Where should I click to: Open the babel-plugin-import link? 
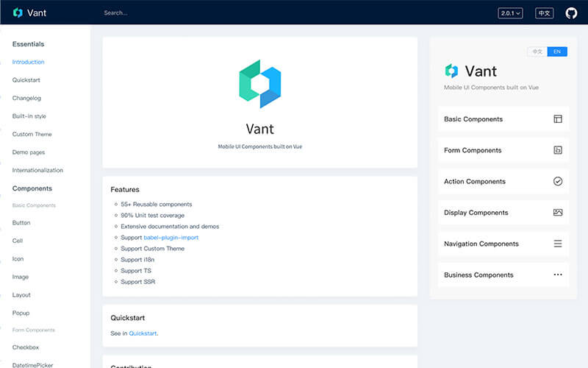click(171, 238)
